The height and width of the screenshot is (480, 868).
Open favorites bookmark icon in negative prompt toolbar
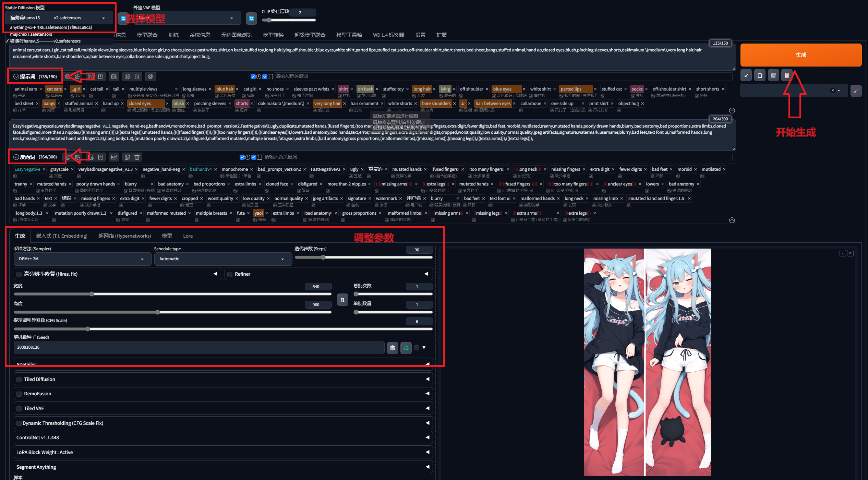tap(100, 157)
